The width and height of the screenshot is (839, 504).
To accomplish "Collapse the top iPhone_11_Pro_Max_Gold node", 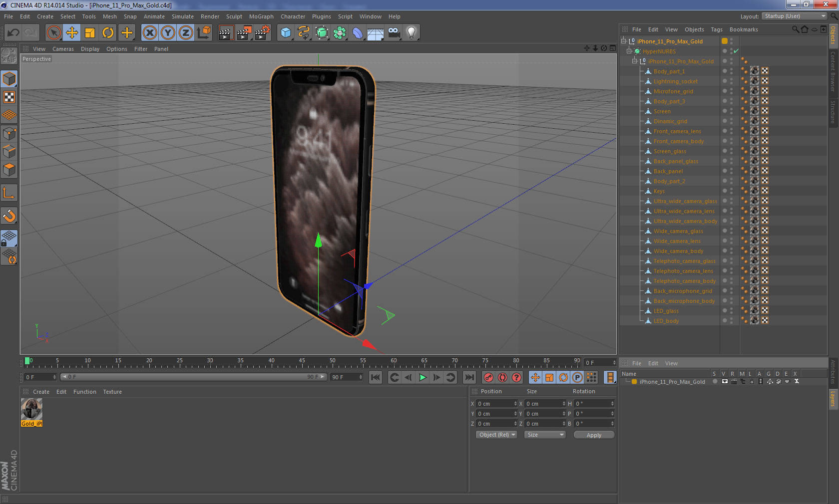I will point(624,41).
